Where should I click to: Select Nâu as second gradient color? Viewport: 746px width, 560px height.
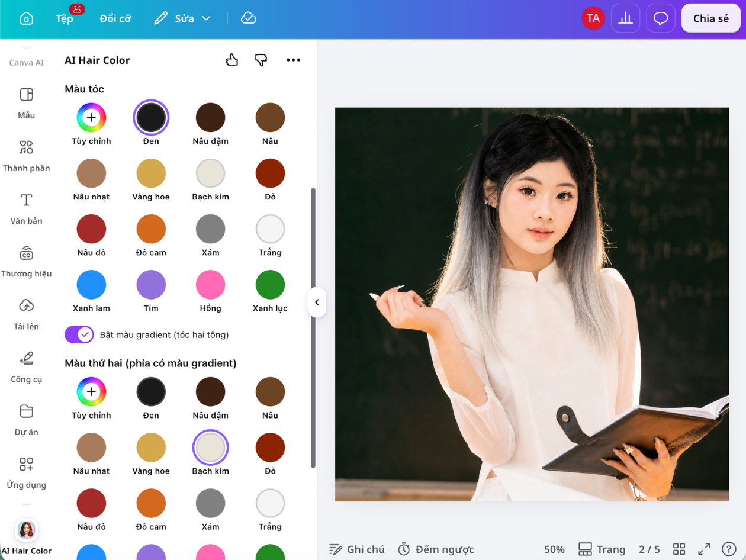click(x=270, y=391)
